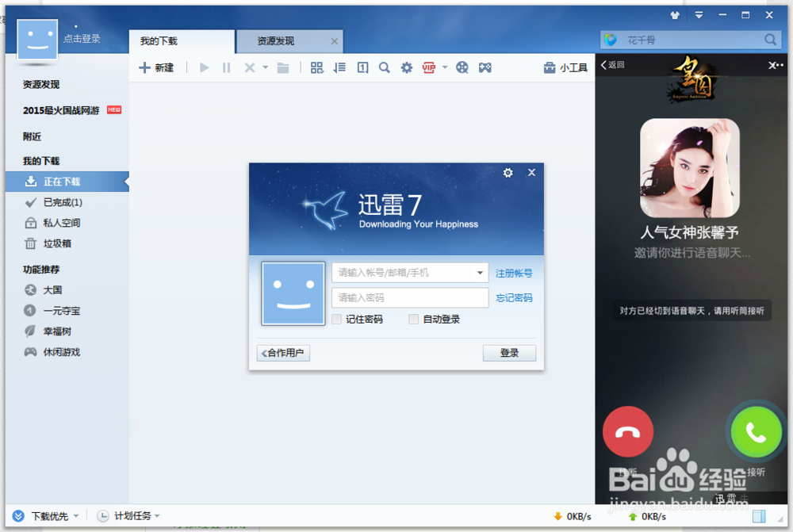The width and height of the screenshot is (793, 532).
Task: Open main menu dropdown in title bar
Action: point(699,15)
